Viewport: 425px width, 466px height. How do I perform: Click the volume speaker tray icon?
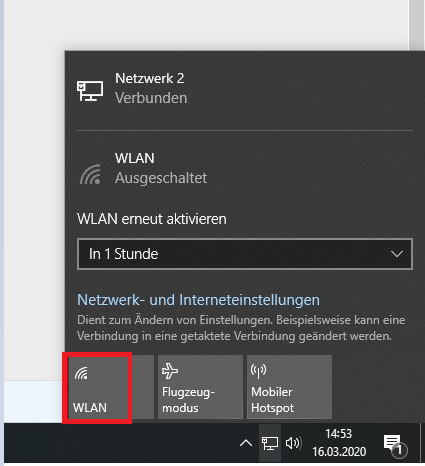tap(294, 443)
